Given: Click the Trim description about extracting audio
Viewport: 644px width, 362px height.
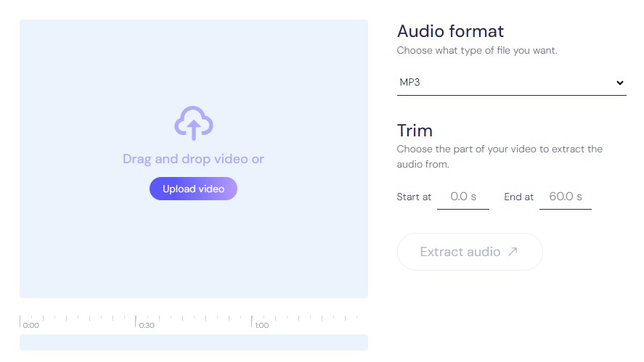Looking at the screenshot, I should (500, 157).
